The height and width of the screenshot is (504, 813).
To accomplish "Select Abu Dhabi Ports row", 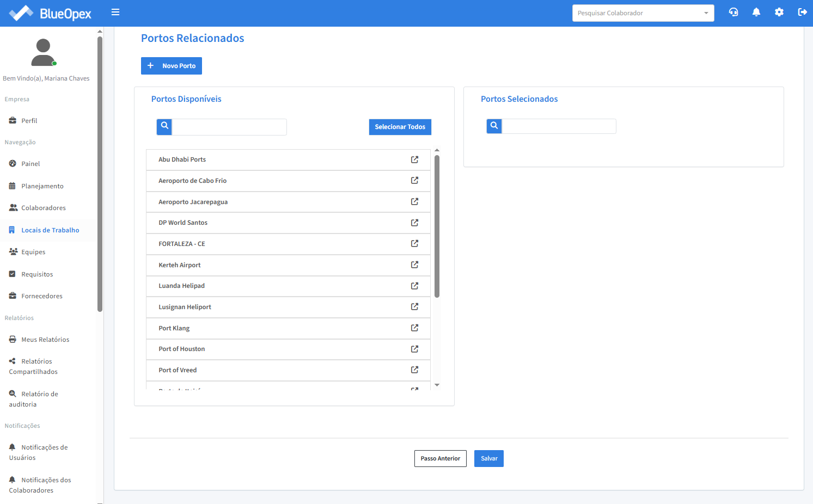I will 288,159.
